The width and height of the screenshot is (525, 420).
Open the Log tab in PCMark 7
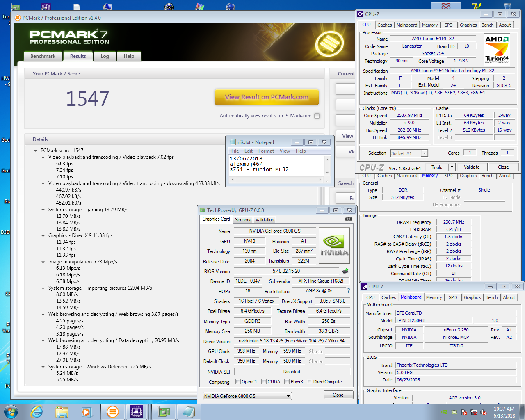click(105, 56)
